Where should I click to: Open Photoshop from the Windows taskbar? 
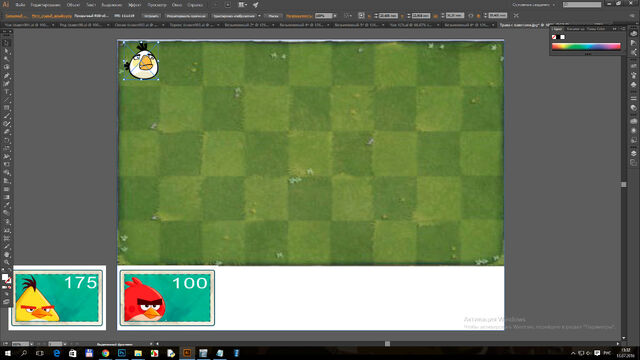click(122, 353)
